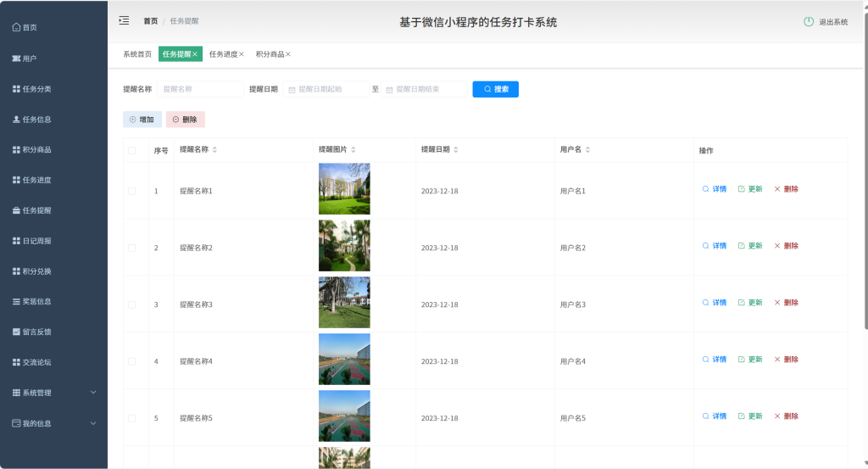Click the blue 搜索 button

(495, 89)
